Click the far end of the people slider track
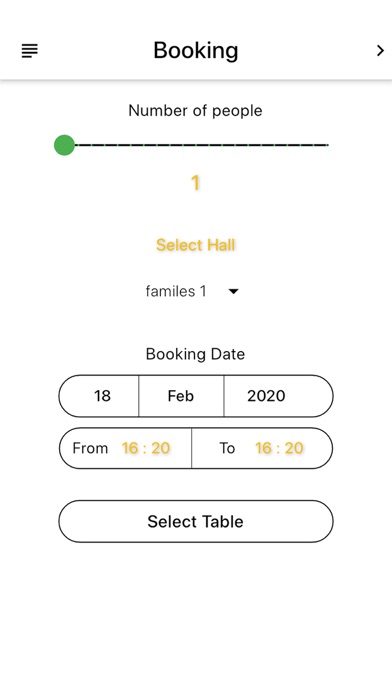The height and width of the screenshot is (696, 392). [x=326, y=145]
